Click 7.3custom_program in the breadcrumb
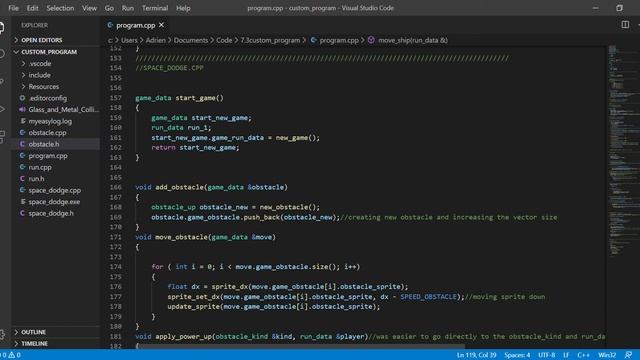Screen dimensions: 640x360 tap(270, 40)
